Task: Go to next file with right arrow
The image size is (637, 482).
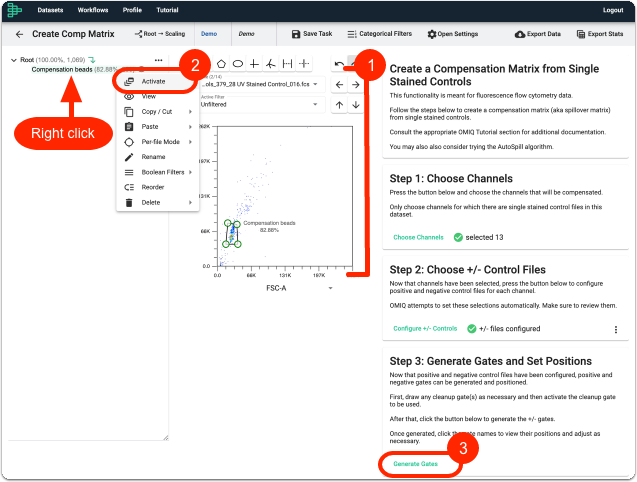Action: click(355, 85)
